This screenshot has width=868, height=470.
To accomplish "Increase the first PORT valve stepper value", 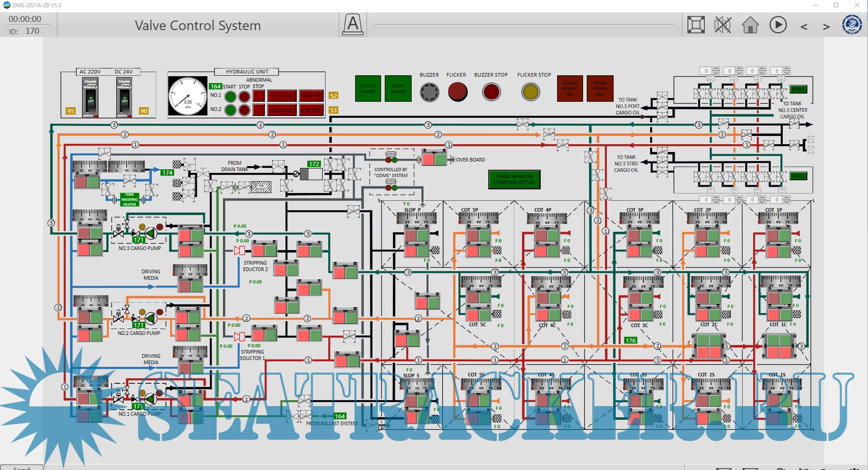I will point(716,69).
